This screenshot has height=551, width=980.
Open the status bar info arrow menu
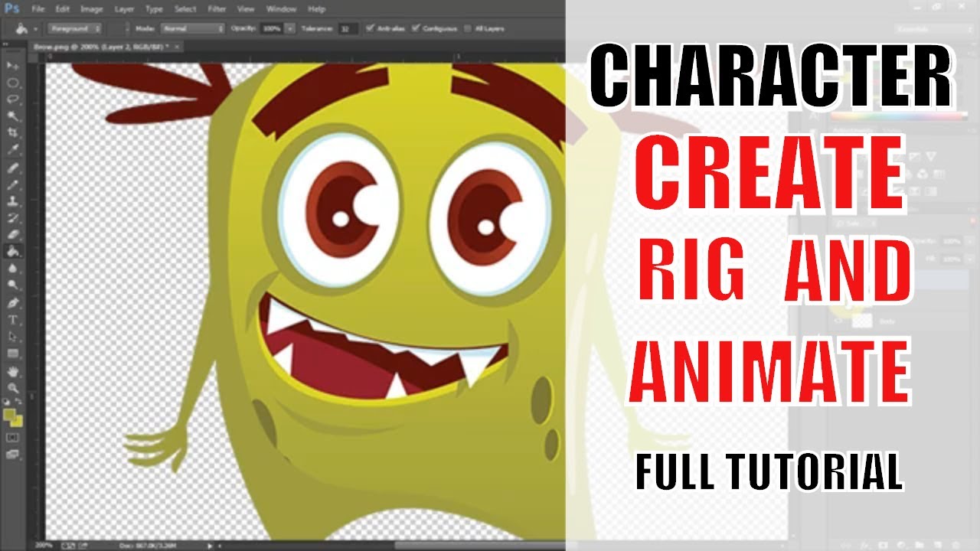coord(211,545)
